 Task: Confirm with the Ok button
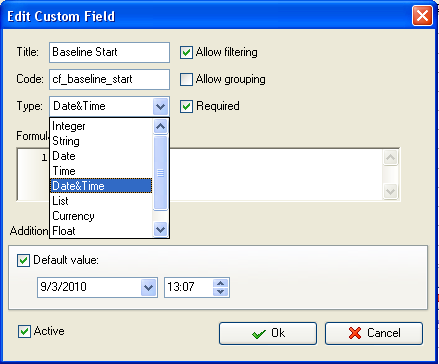(268, 333)
